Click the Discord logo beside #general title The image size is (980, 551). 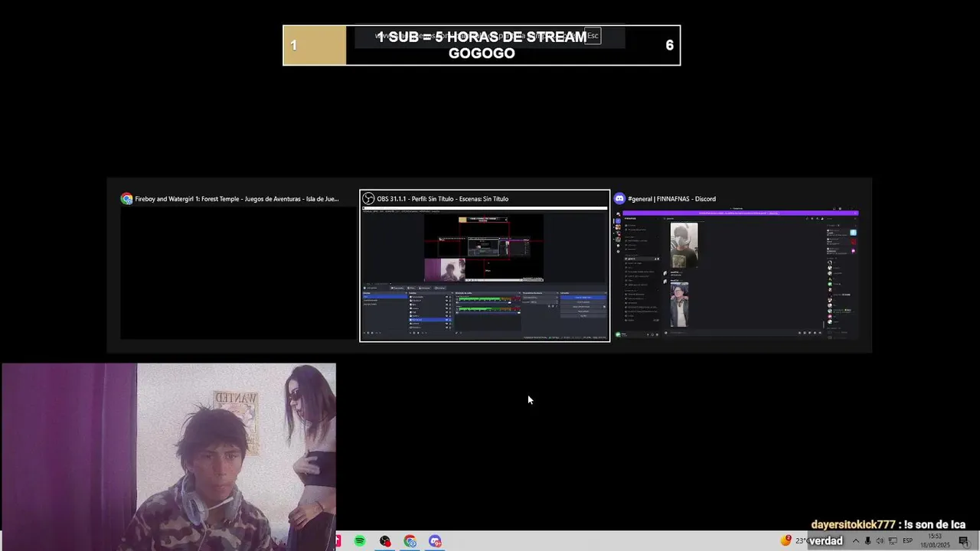[x=620, y=199]
